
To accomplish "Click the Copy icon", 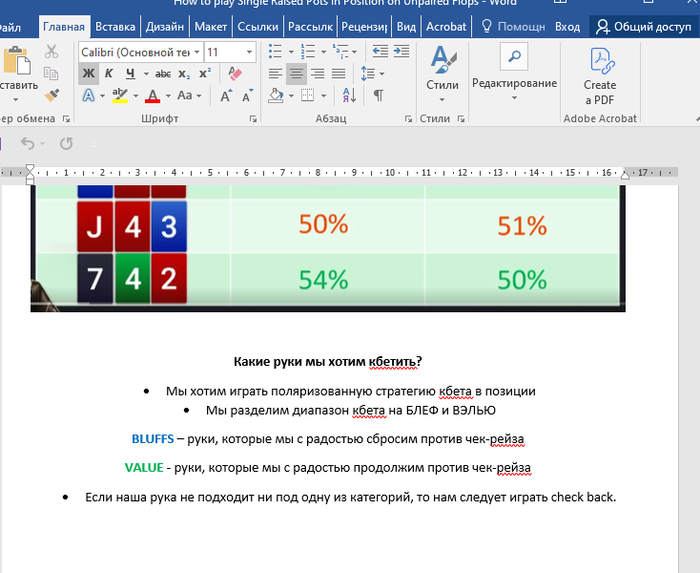I will tap(51, 74).
